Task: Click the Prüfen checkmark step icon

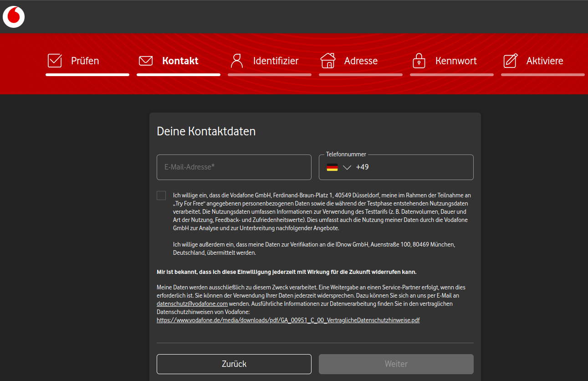Action: [55, 60]
